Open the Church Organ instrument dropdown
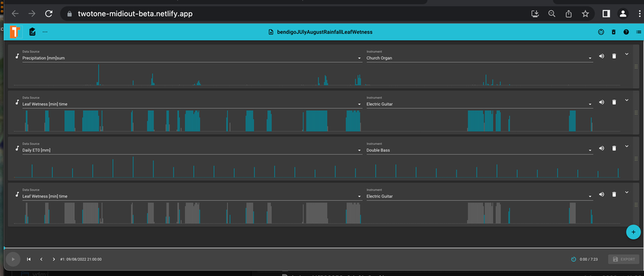 (x=480, y=58)
